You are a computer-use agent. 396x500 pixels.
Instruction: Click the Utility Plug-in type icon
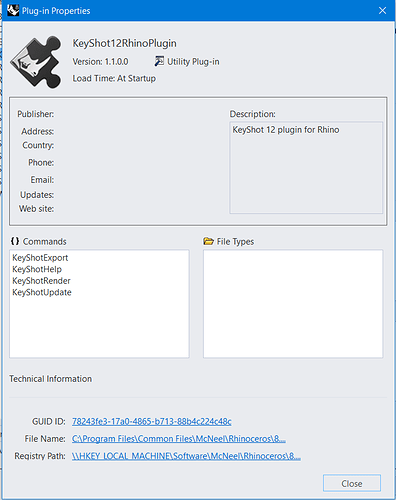pyautogui.click(x=159, y=61)
